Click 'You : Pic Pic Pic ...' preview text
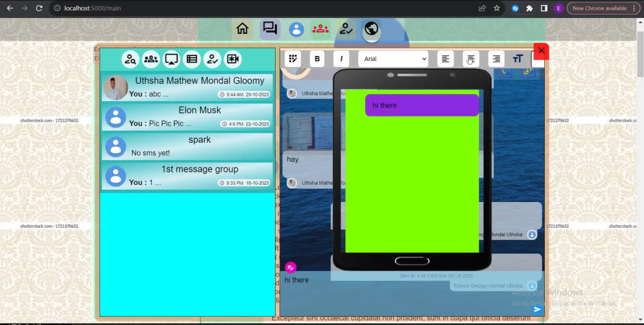This screenshot has height=325, width=644. pos(160,124)
